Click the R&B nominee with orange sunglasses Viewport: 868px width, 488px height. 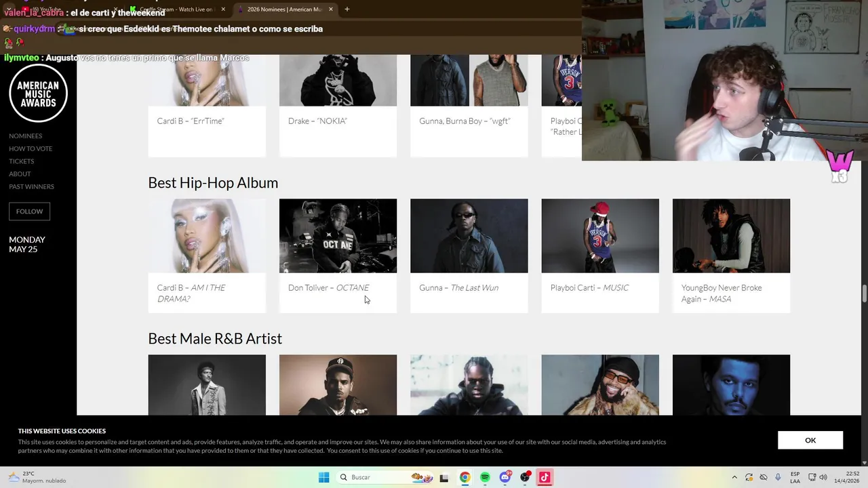(x=600, y=385)
